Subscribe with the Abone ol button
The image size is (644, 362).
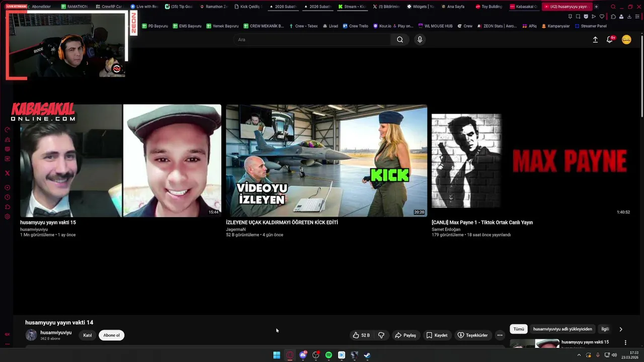(112, 335)
